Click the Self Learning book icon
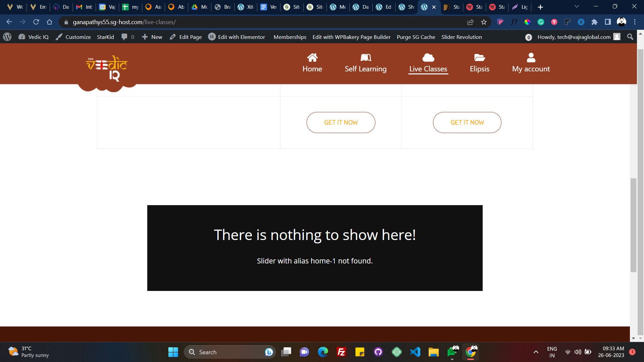Image resolution: width=644 pixels, height=362 pixels. 365,57
